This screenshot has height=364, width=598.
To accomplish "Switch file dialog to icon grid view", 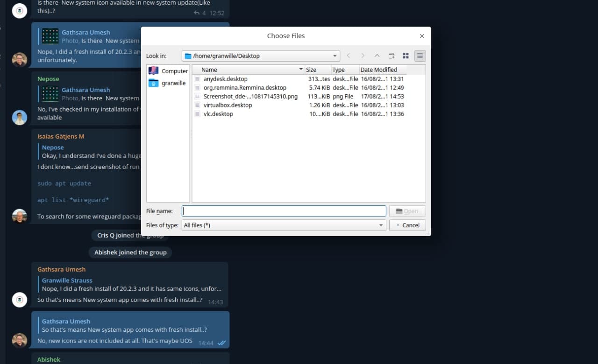I will [406, 56].
